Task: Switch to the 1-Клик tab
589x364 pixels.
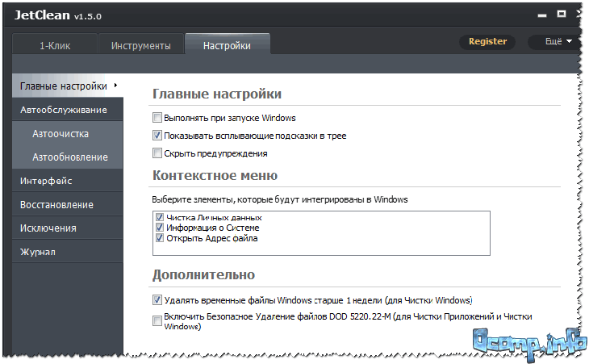Action: [x=55, y=45]
